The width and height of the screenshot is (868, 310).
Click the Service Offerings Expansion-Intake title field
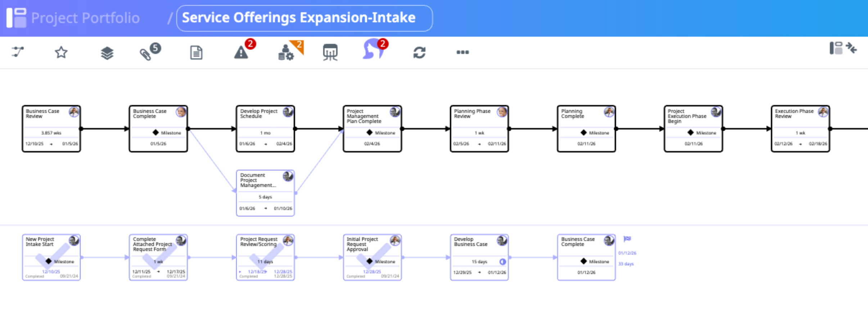304,18
